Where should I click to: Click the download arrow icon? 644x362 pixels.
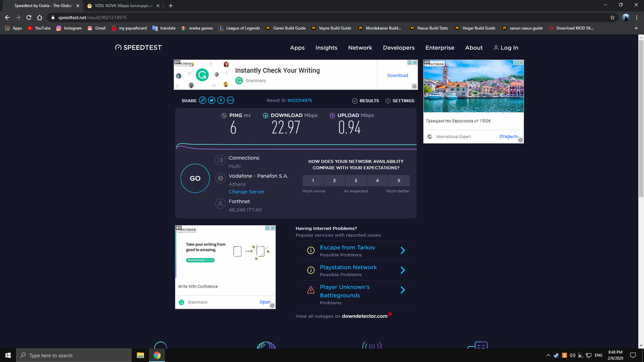pyautogui.click(x=266, y=116)
